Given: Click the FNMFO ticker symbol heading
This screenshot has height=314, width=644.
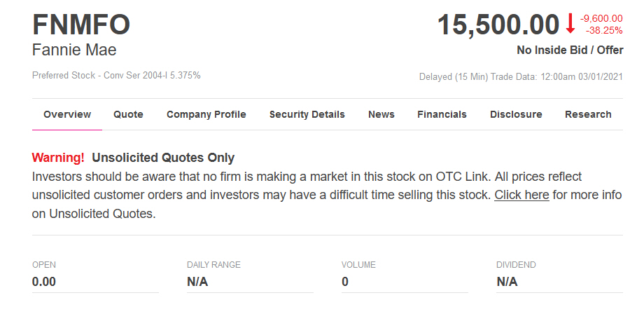Looking at the screenshot, I should pyautogui.click(x=81, y=25).
